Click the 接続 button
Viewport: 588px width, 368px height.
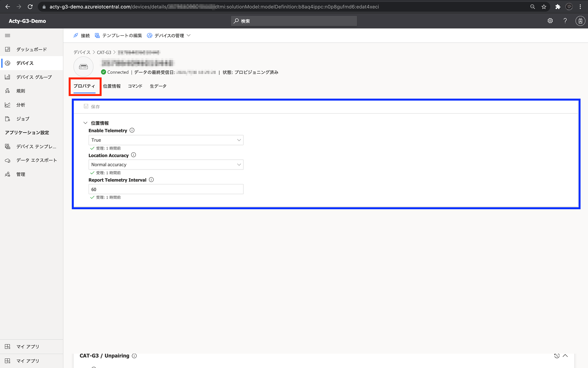pyautogui.click(x=82, y=35)
